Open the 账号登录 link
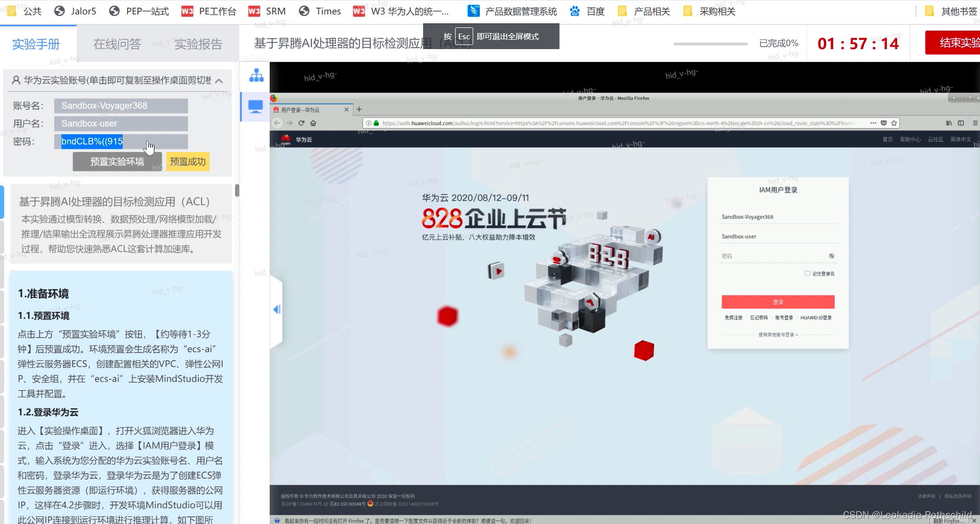 784,318
